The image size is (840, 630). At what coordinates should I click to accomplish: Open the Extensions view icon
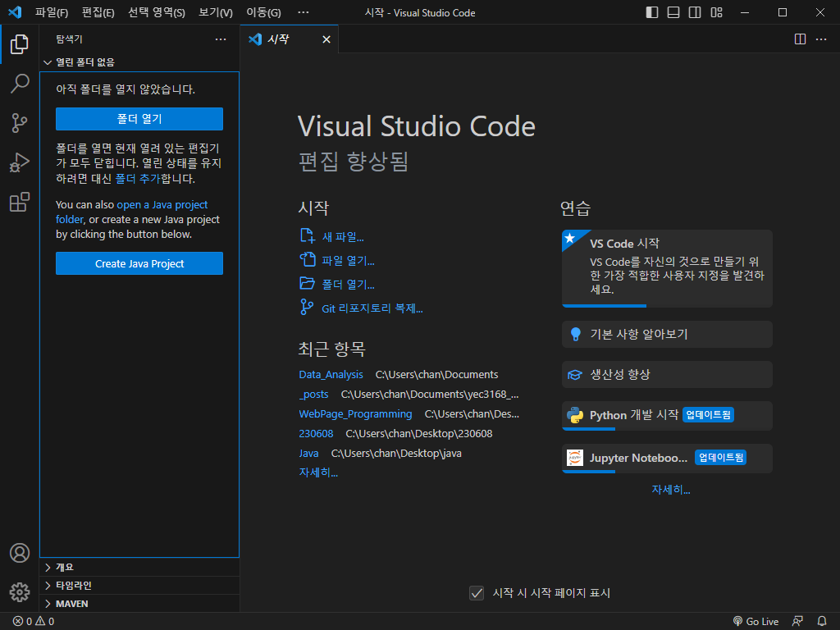click(x=20, y=202)
